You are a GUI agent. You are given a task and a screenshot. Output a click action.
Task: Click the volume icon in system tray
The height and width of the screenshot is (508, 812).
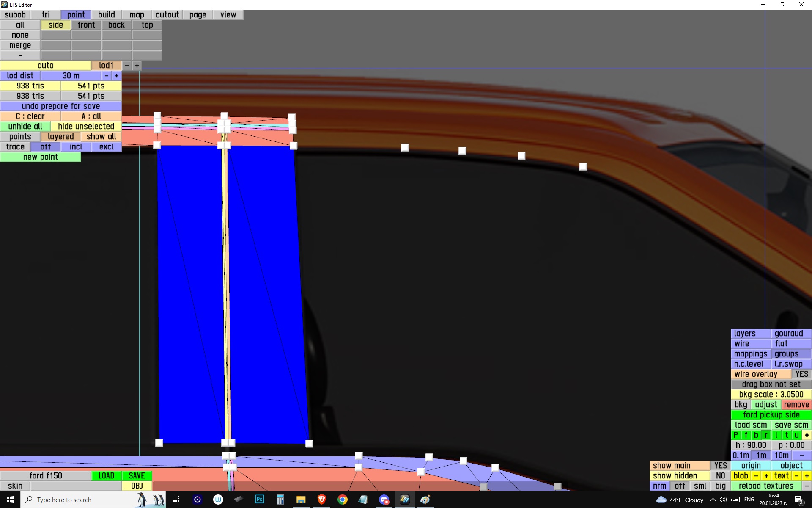[723, 500]
